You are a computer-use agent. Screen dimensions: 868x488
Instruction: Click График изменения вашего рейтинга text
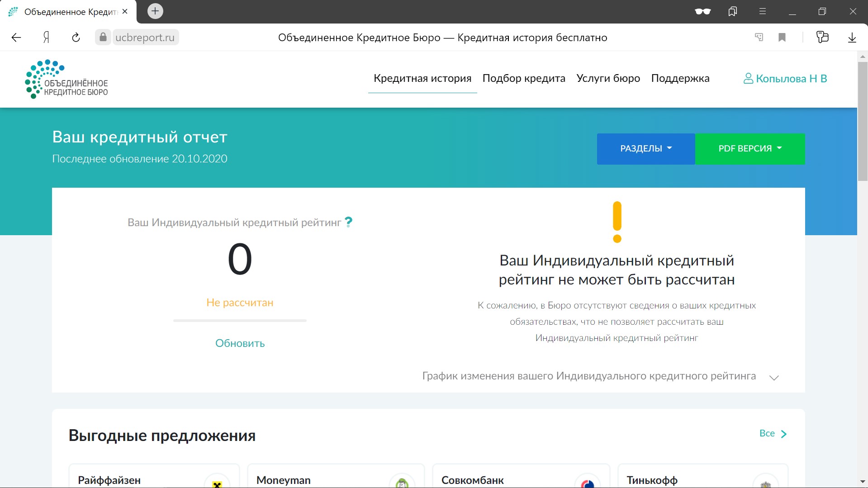589,376
